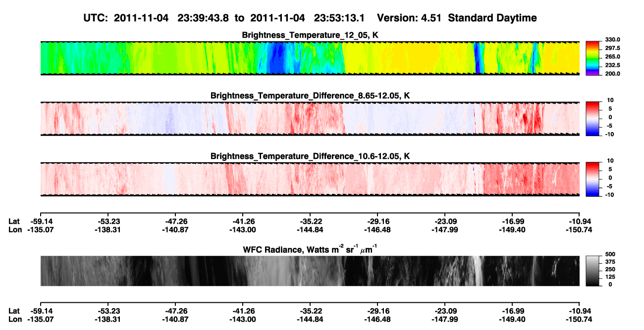
Task: Click the 'Brightness_Temperature_Difference_8.65-12.05, K' title
Action: coord(310,95)
